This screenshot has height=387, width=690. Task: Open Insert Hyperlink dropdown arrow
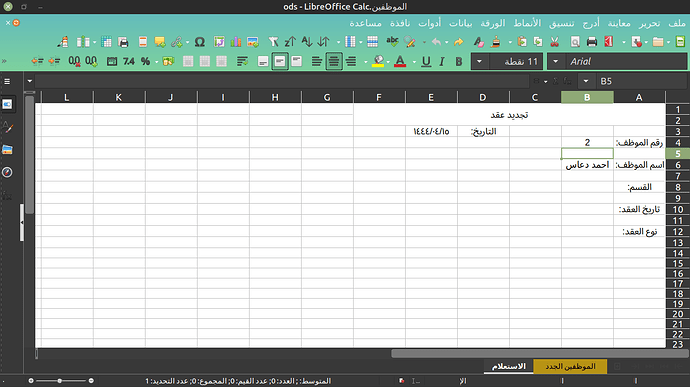point(187,42)
